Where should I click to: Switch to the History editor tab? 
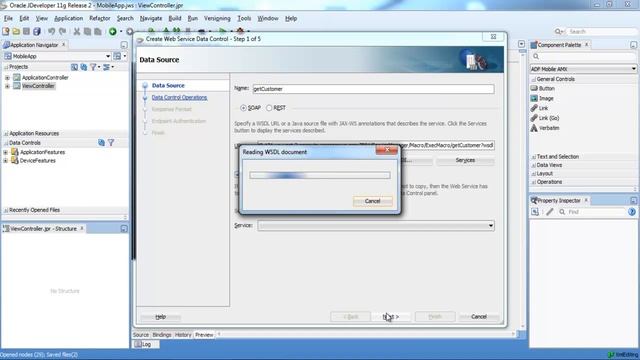183,335
